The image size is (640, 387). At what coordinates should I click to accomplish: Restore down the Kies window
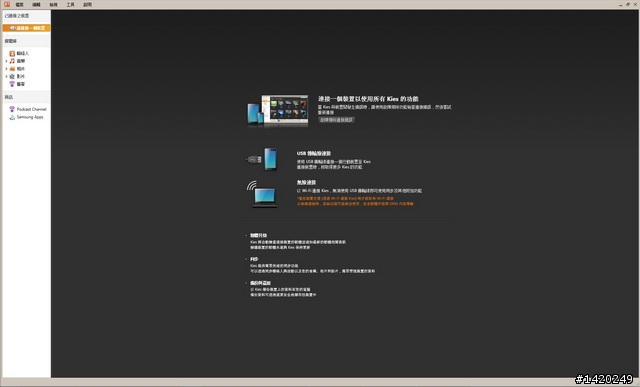point(628,4)
